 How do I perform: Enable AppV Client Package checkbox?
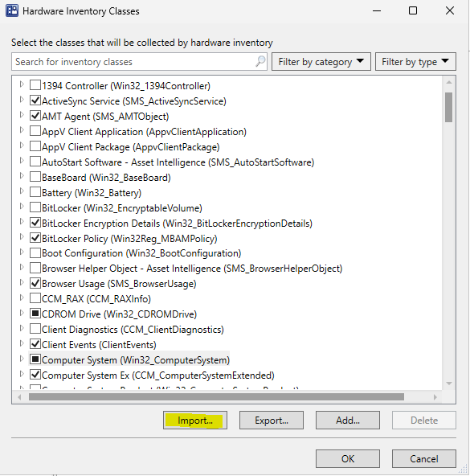tap(35, 146)
